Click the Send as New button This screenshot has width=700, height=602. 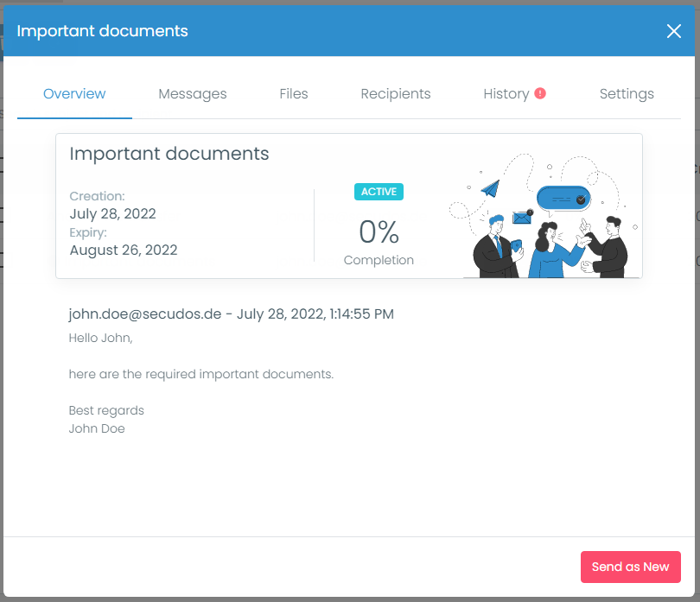630,567
